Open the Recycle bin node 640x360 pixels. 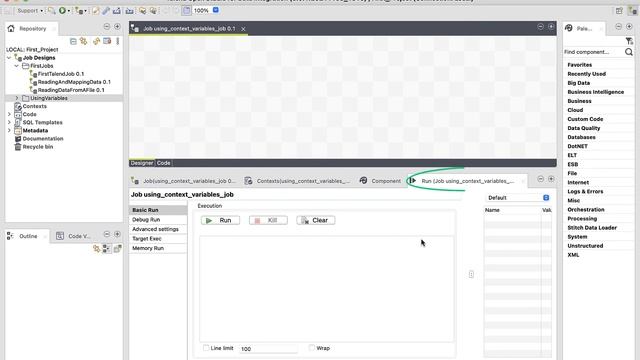(38, 147)
